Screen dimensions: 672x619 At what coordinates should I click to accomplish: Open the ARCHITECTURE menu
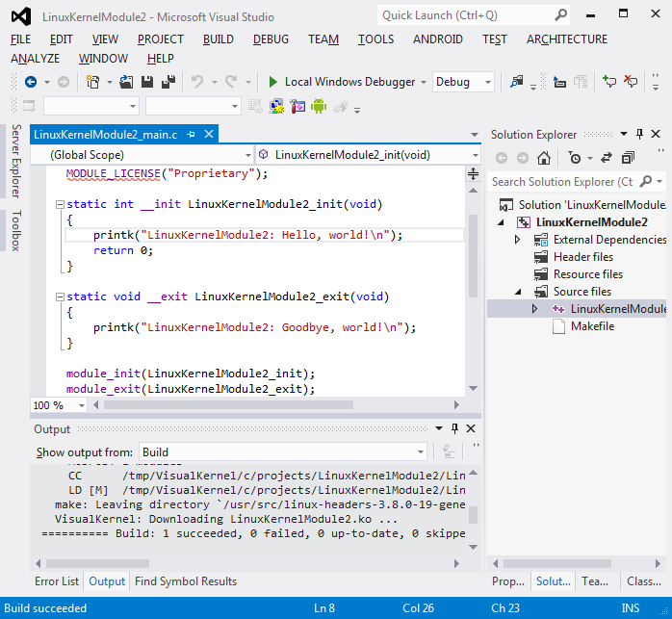[566, 39]
